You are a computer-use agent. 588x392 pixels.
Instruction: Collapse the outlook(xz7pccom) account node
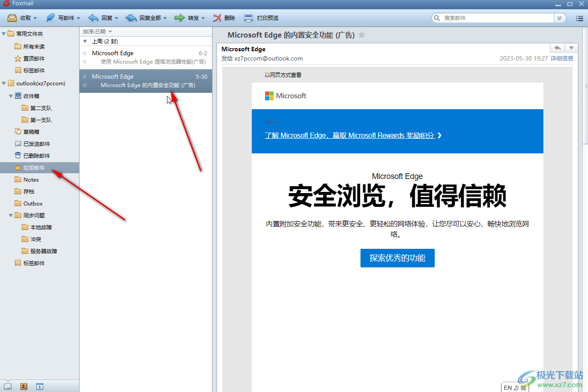coord(4,83)
